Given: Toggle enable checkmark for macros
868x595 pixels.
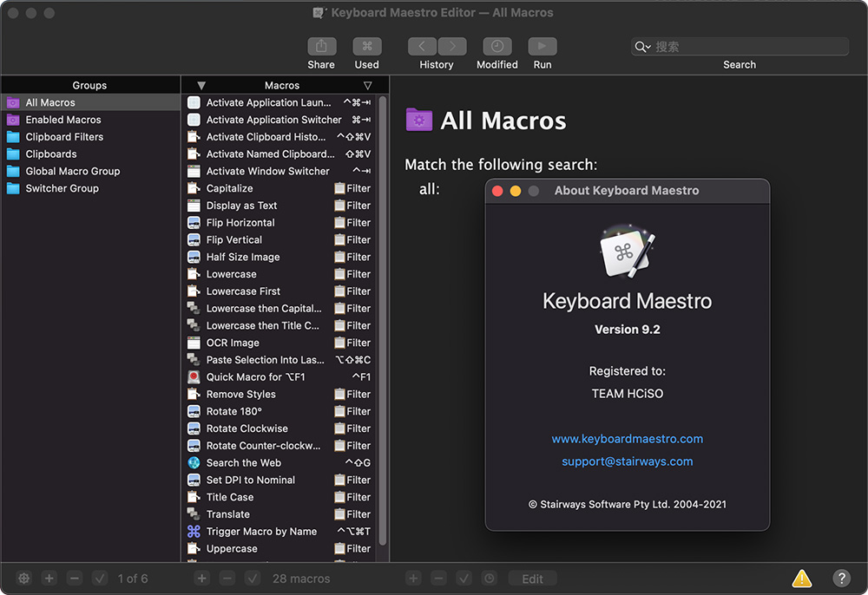Looking at the screenshot, I should pos(253,579).
